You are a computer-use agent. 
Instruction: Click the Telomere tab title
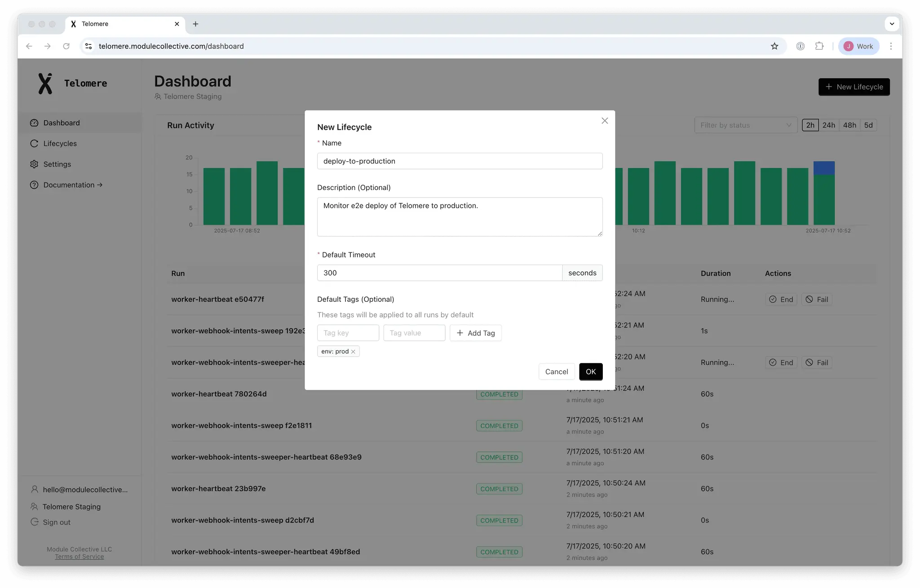tap(95, 24)
